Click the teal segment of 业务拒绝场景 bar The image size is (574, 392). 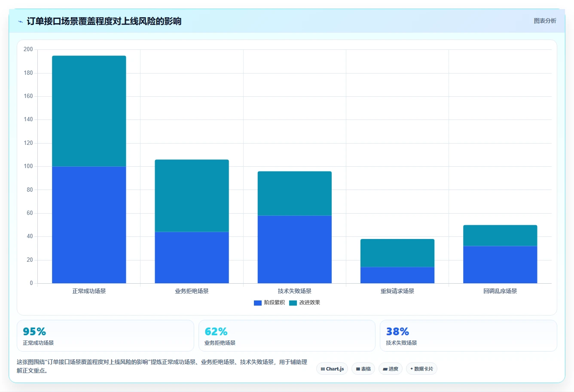(192, 196)
